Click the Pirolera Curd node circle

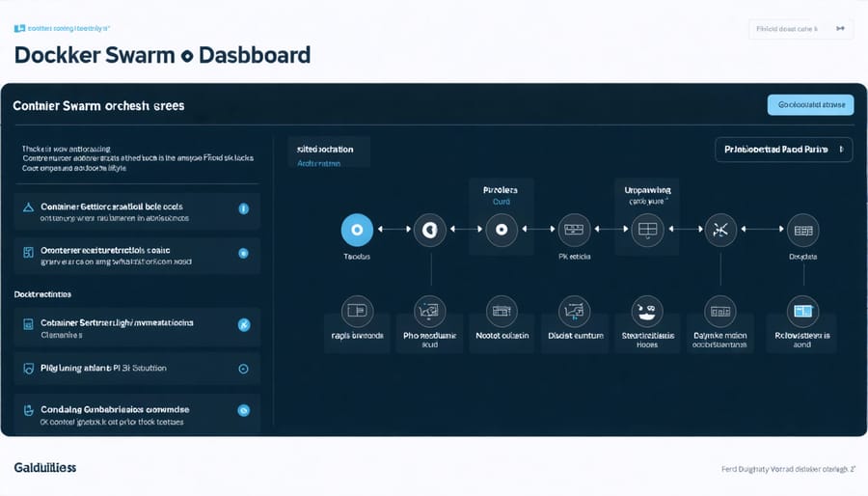click(x=502, y=230)
